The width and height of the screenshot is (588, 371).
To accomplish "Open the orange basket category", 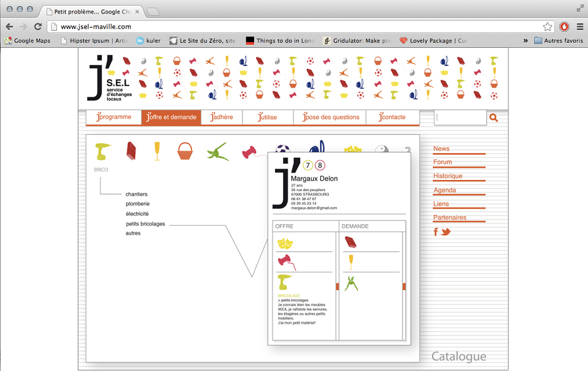I will click(x=185, y=151).
